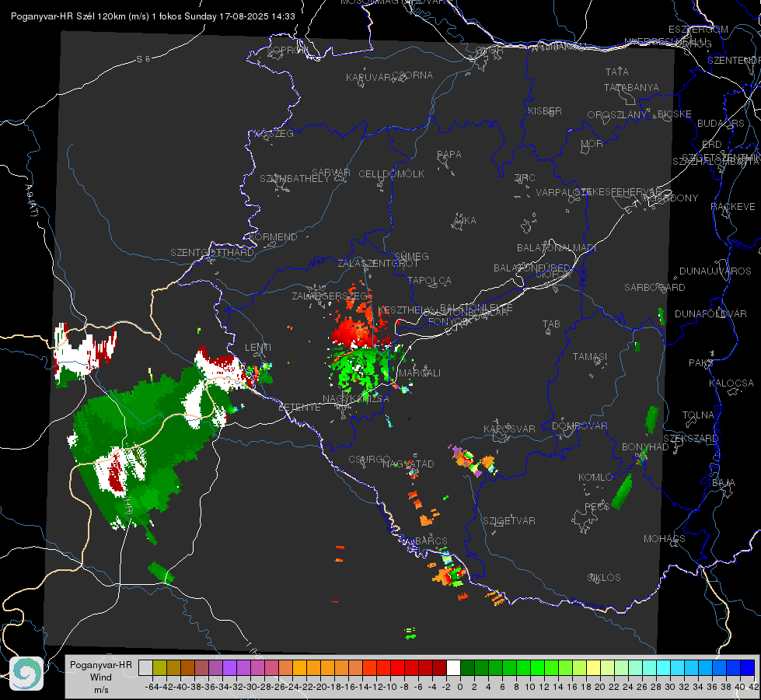Viewport: 761px width, 700px height.
Task: Click the PAKS city label
Action: tap(701, 363)
